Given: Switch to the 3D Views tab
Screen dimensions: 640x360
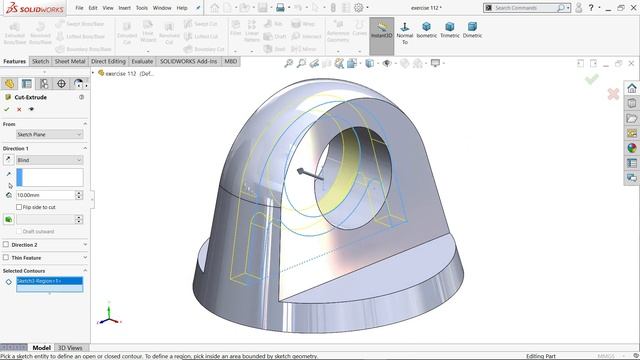Looking at the screenshot, I should pyautogui.click(x=70, y=348).
